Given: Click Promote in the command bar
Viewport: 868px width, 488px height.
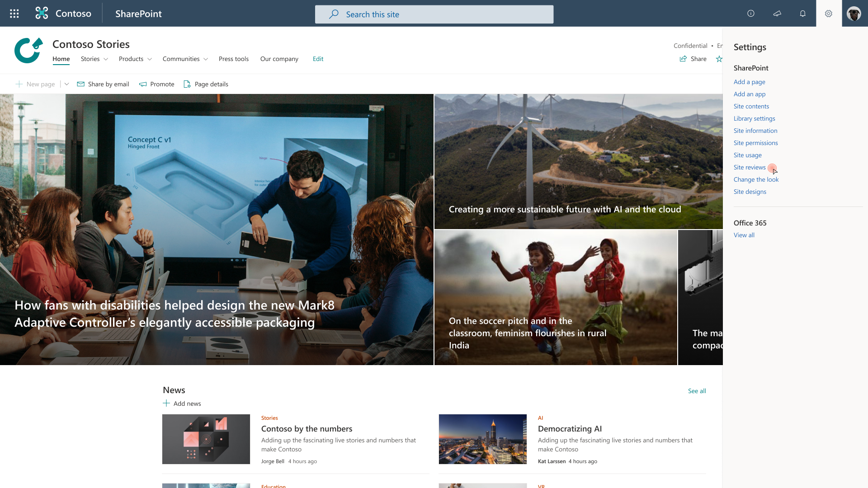Looking at the screenshot, I should pyautogui.click(x=157, y=84).
